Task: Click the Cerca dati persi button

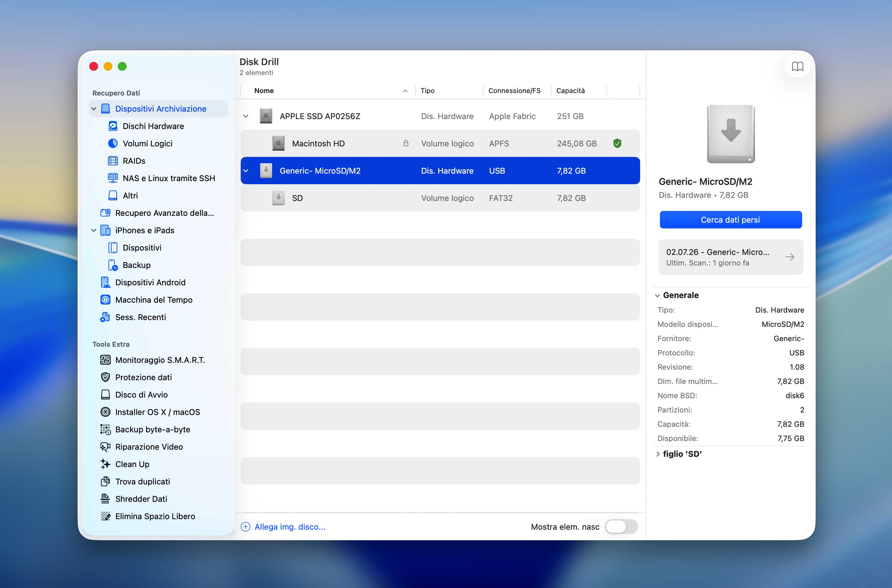Action: tap(730, 220)
